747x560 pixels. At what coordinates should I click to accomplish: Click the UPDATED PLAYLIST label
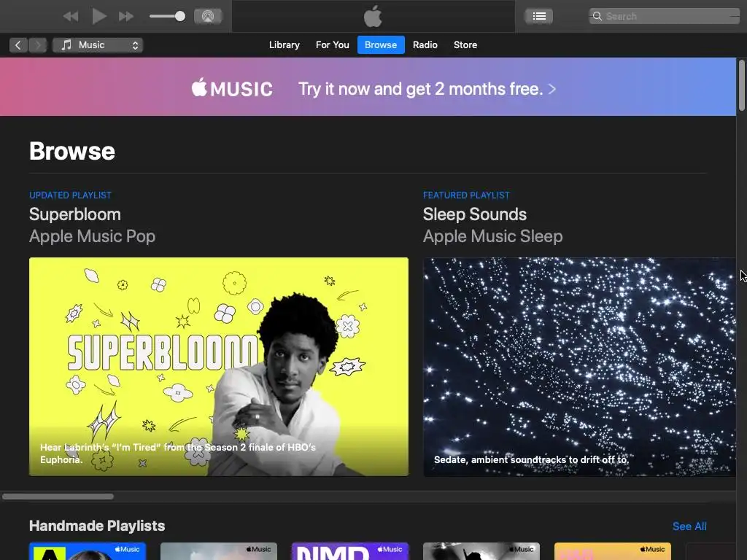pyautogui.click(x=71, y=195)
